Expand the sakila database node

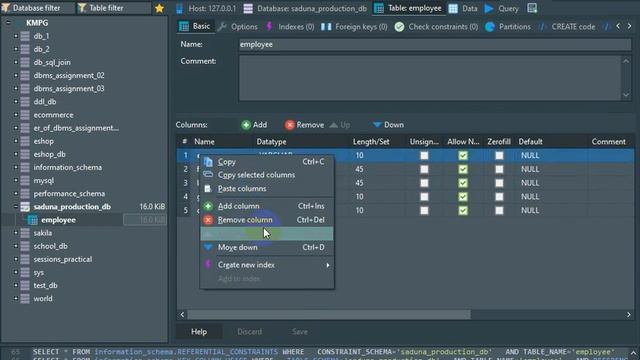16,233
